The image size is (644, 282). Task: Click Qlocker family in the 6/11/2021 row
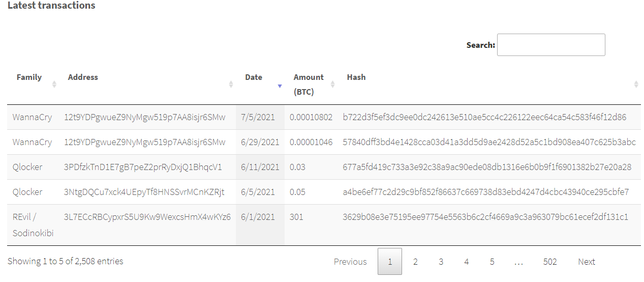(28, 167)
